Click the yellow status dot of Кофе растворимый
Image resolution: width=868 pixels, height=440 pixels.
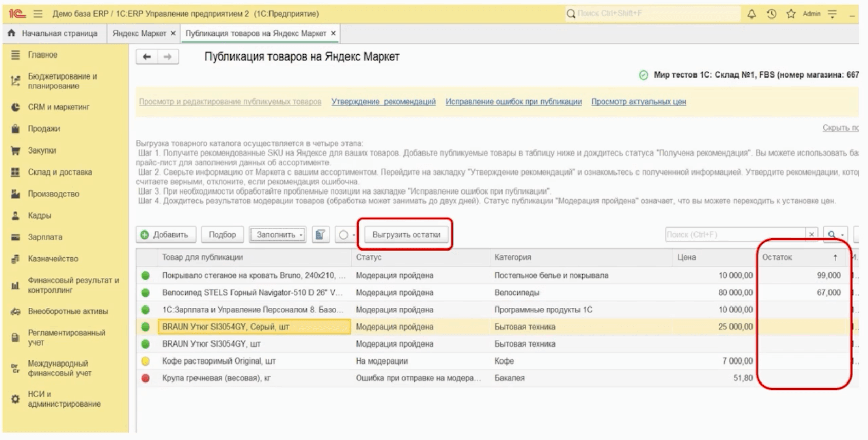pos(146,361)
